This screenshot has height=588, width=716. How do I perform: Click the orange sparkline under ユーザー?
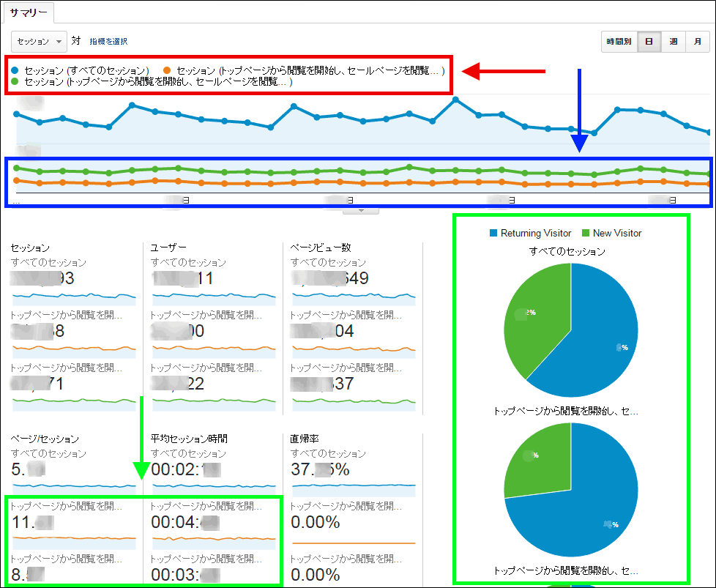214,351
